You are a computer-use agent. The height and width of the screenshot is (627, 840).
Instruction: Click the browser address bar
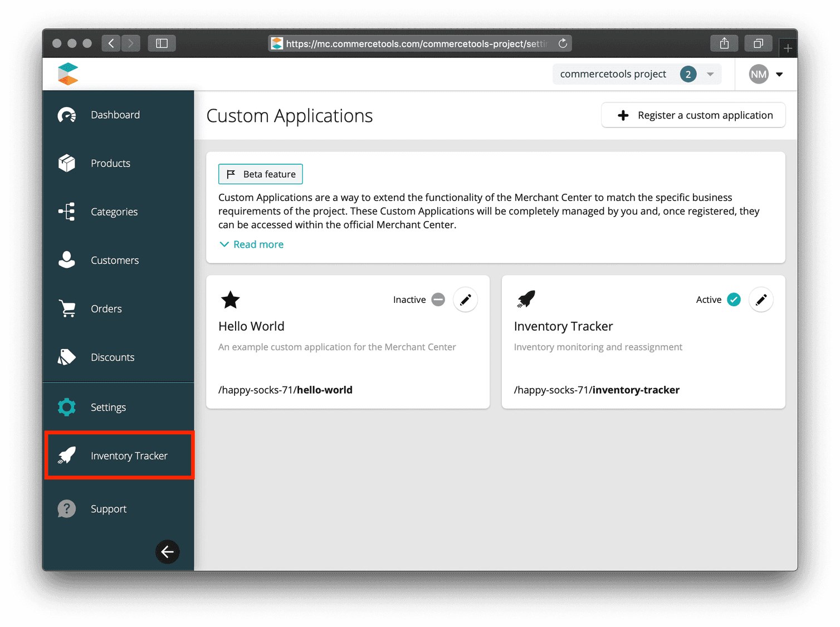418,43
